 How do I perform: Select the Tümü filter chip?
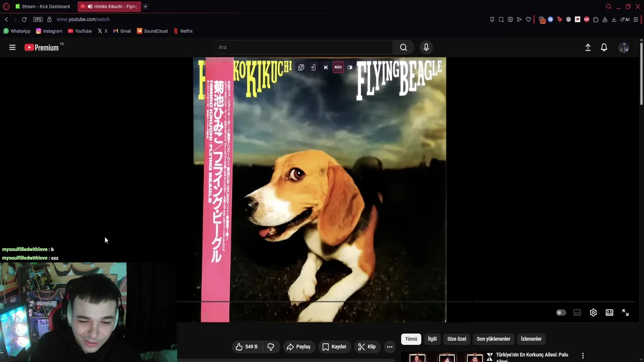(411, 339)
